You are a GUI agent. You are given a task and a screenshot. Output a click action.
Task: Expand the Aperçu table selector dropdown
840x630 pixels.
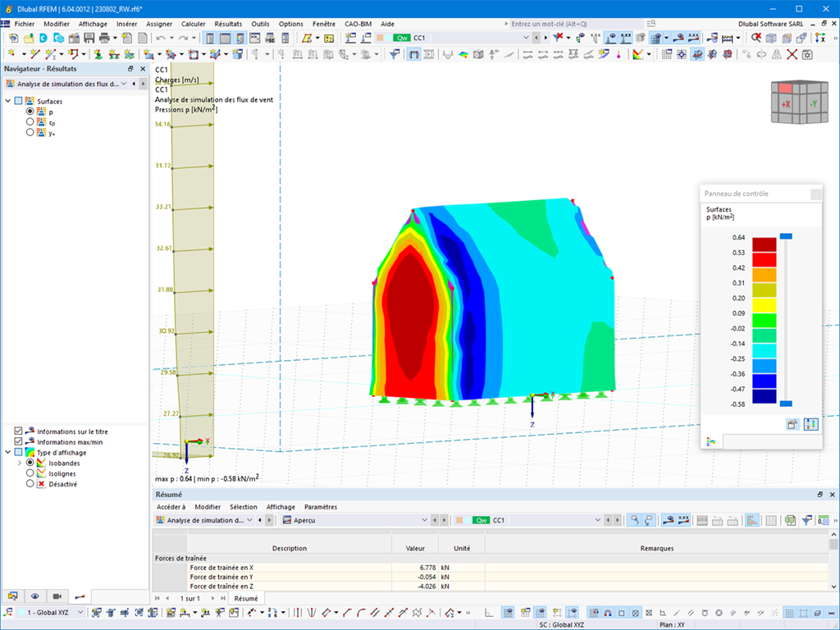(423, 520)
